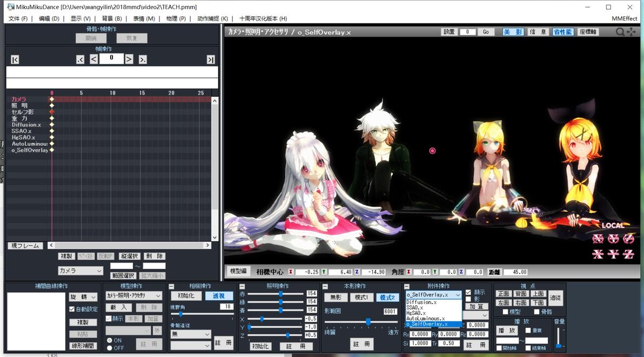Open the 物理 (P) menu
This screenshot has height=357, width=644.
tap(176, 18)
